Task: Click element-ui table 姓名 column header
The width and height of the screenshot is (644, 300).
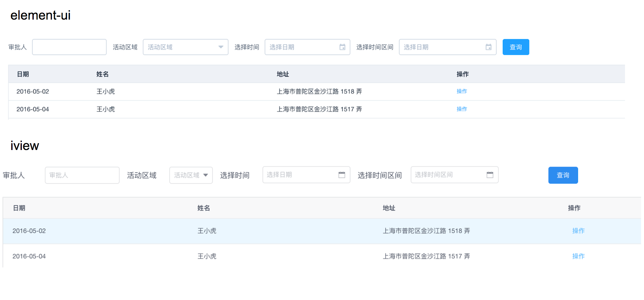Action: (x=102, y=74)
